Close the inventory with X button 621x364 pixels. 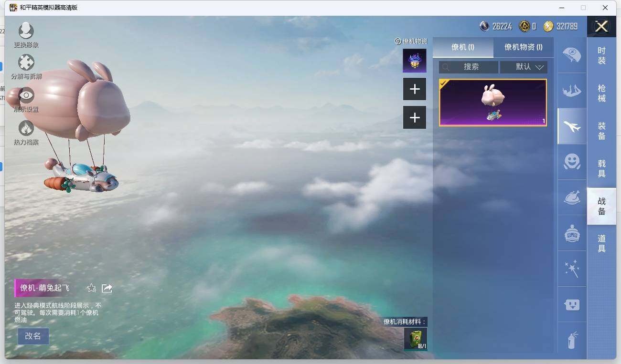(601, 26)
